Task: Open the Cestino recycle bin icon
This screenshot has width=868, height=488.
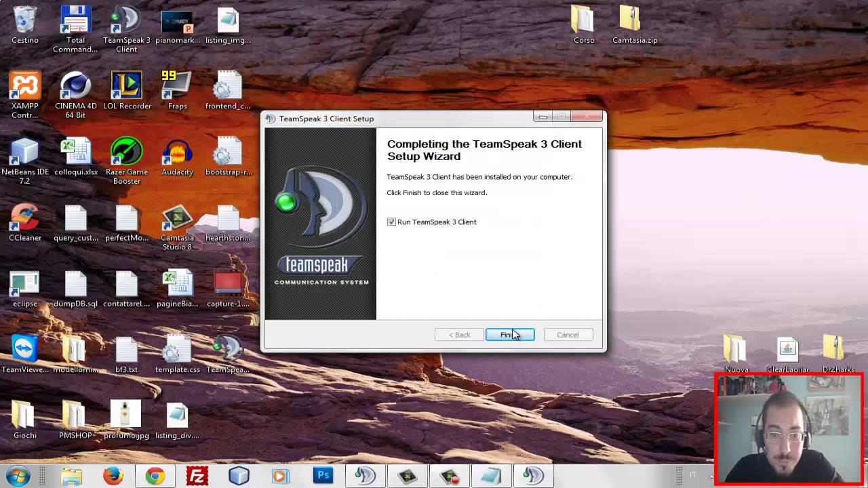Action: click(x=25, y=25)
